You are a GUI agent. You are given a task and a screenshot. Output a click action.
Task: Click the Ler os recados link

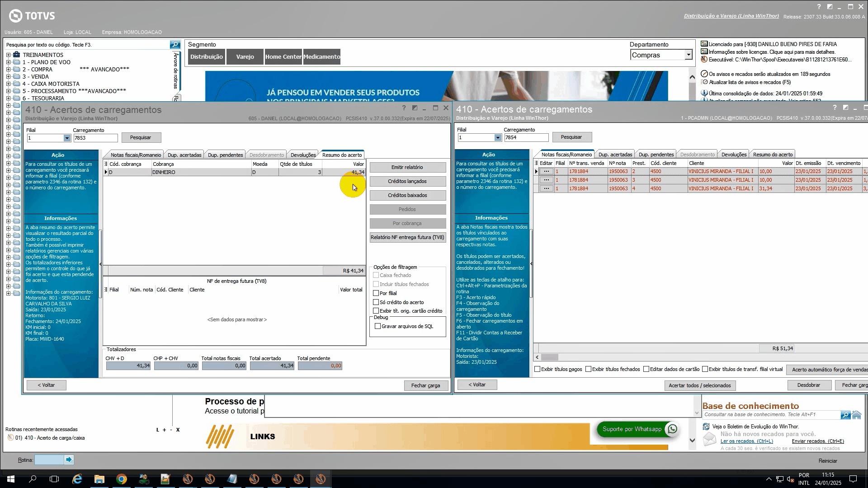(746, 441)
